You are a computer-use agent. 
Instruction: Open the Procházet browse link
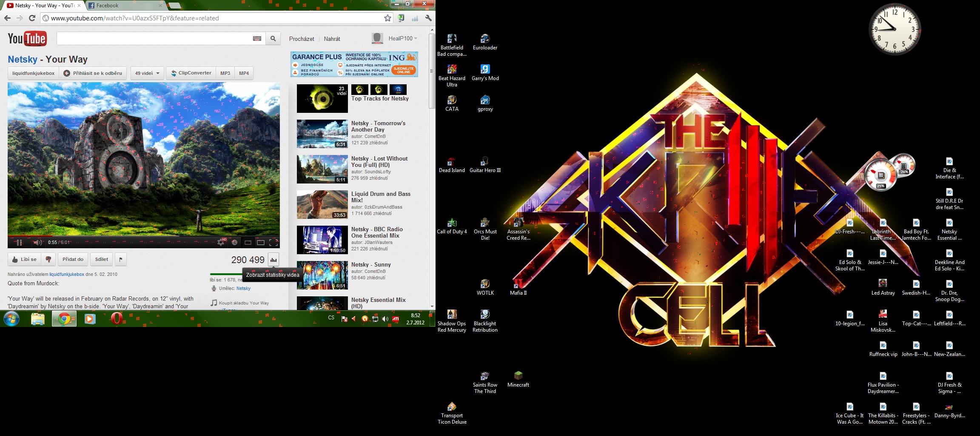(x=302, y=39)
